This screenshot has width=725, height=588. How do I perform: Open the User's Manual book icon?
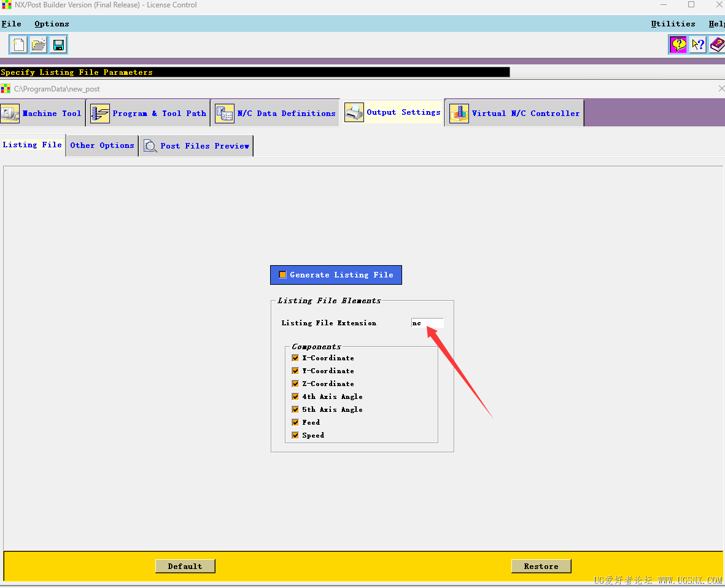tap(717, 45)
